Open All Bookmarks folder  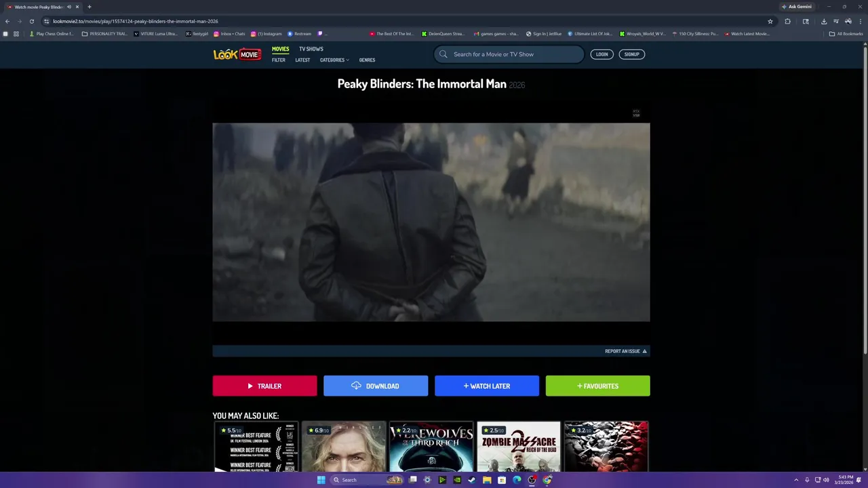pos(846,34)
